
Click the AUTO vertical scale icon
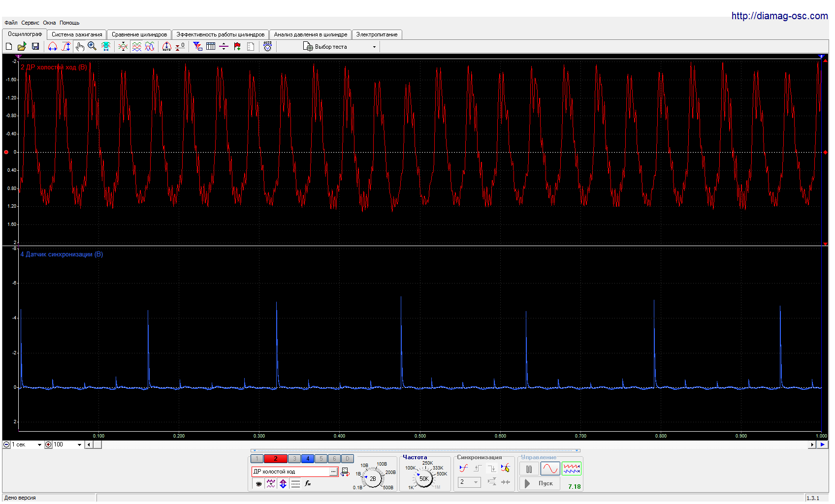(x=167, y=46)
